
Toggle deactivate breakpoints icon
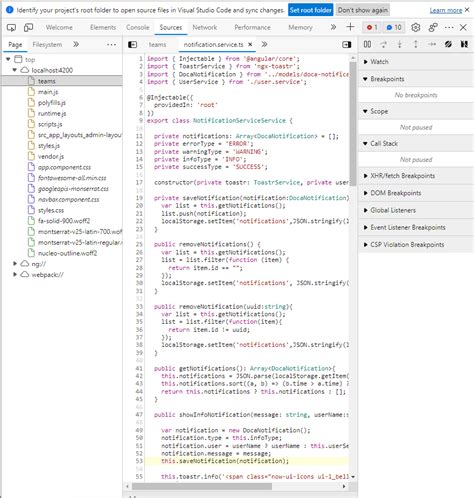448,44
